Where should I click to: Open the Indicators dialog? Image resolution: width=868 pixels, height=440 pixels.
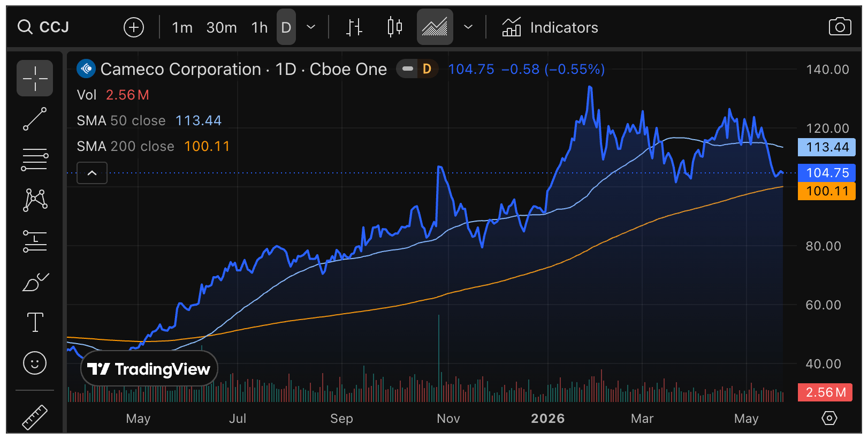tap(550, 27)
